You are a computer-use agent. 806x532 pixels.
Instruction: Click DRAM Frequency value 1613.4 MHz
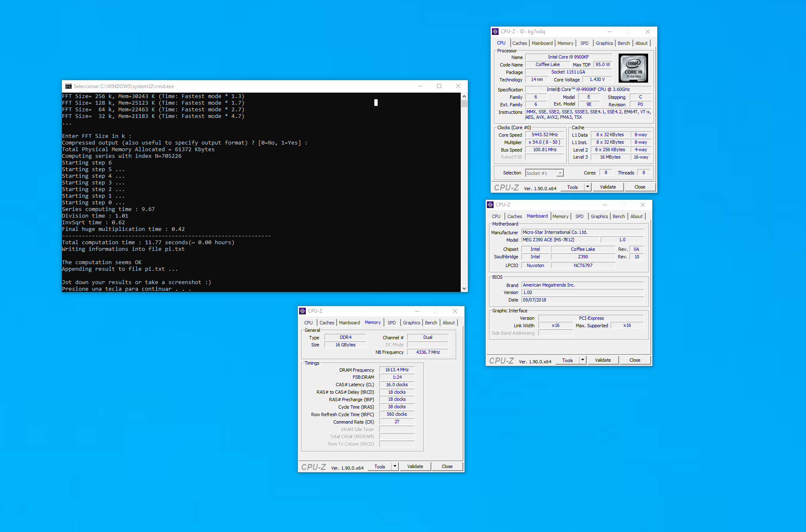[x=397, y=370]
